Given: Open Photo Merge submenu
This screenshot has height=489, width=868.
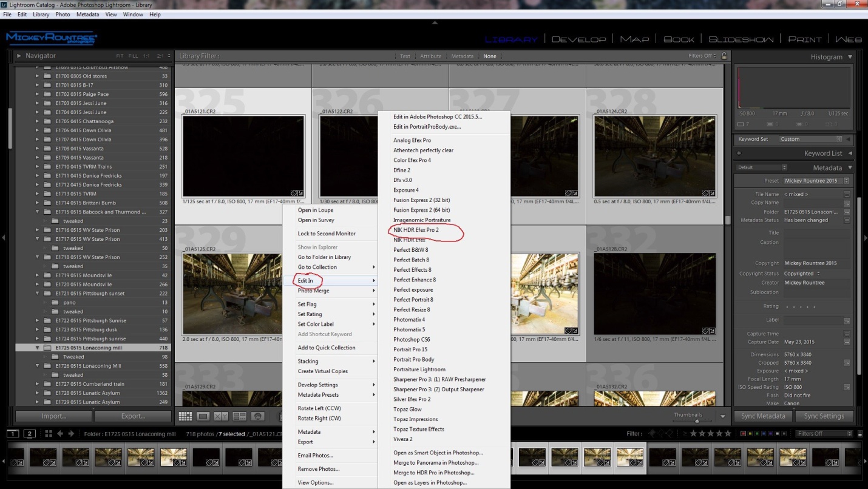Looking at the screenshot, I should (x=331, y=291).
